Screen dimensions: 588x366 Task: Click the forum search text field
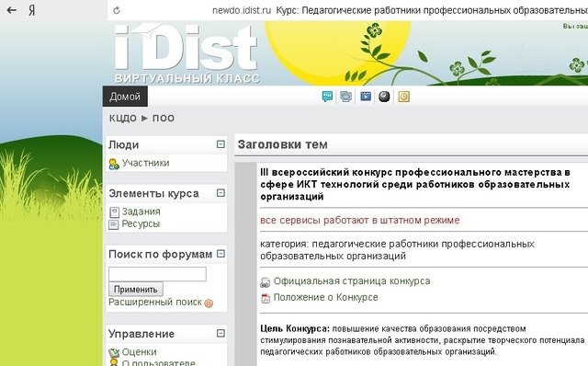157,274
